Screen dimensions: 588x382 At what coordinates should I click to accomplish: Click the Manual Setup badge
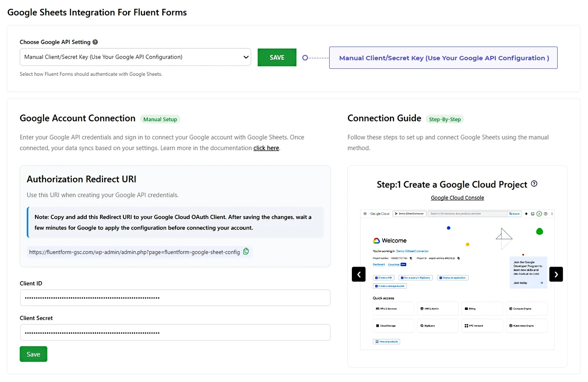coord(160,119)
